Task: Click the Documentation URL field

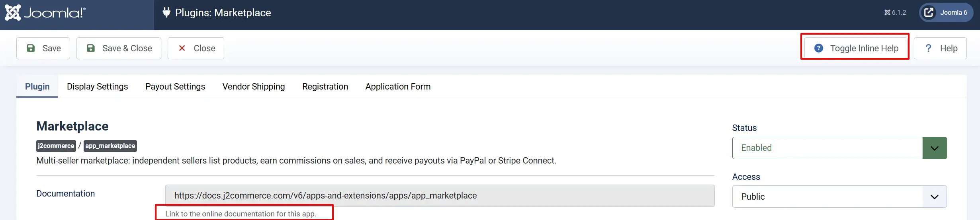Action: click(x=440, y=195)
